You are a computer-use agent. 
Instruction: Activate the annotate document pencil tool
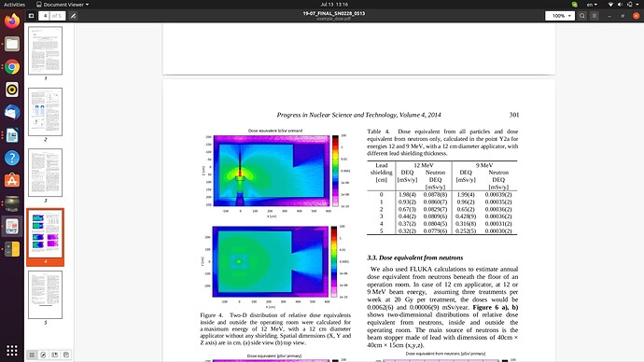[73, 16]
